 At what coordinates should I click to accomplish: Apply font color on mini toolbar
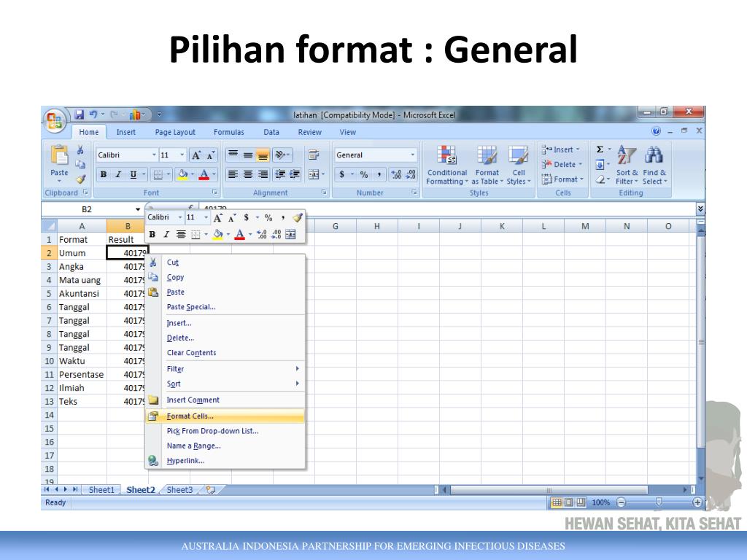click(239, 234)
